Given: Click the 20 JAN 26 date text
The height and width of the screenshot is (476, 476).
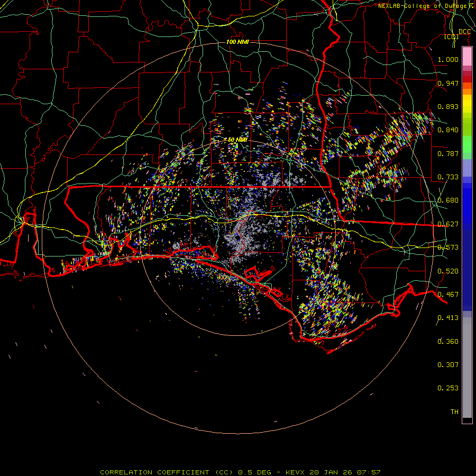Looking at the screenshot, I should tap(331, 472).
